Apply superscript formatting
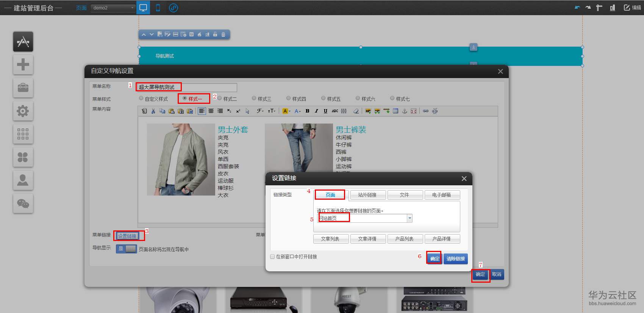The width and height of the screenshot is (644, 313). tap(238, 111)
